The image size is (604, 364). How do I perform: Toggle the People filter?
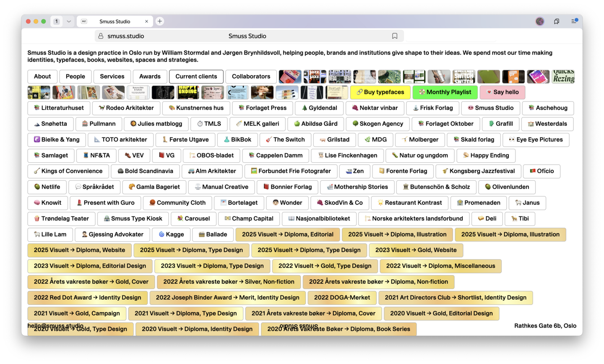tap(75, 76)
